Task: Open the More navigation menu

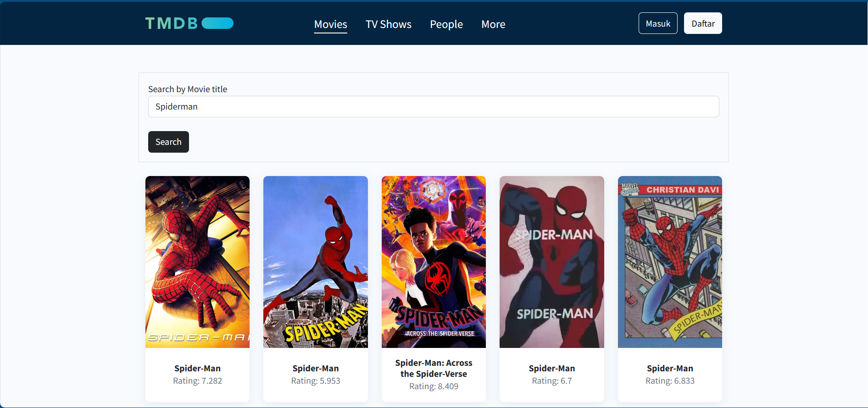Action: point(493,24)
